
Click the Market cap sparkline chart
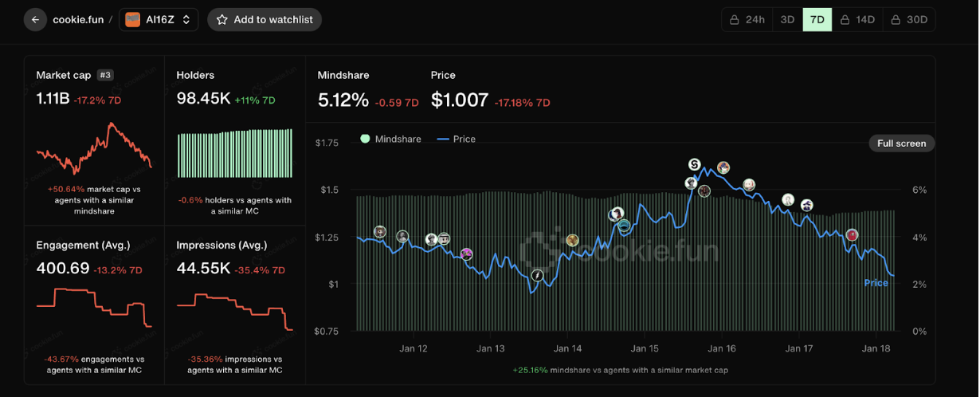click(x=94, y=149)
